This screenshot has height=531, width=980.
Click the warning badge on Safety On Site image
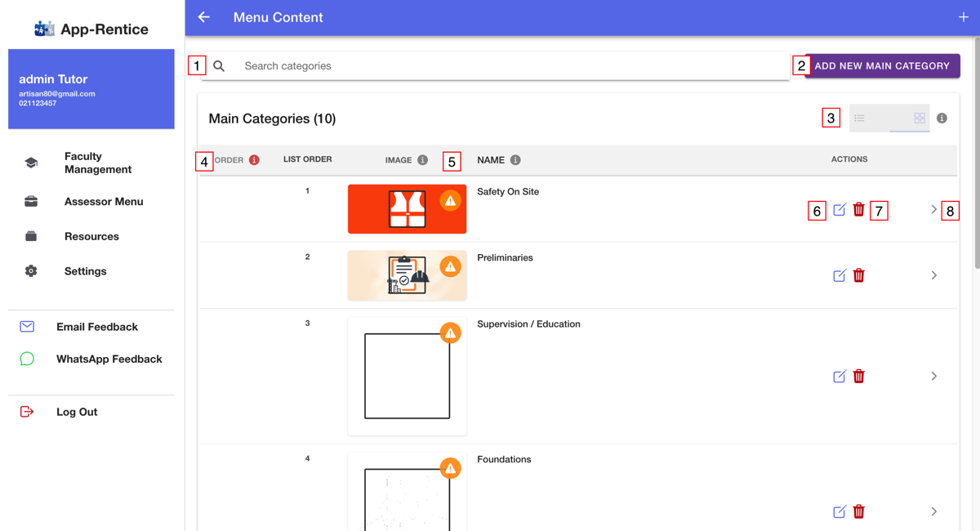pyautogui.click(x=450, y=201)
